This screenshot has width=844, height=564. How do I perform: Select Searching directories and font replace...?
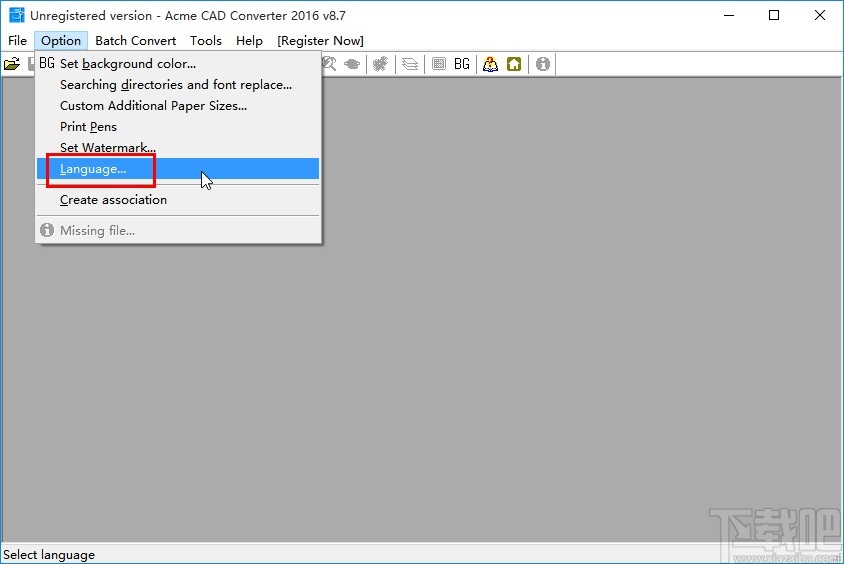click(178, 84)
